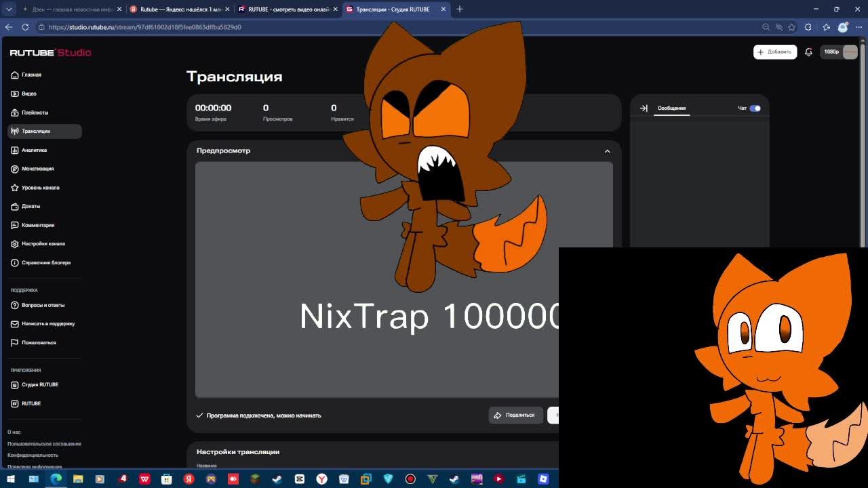The height and width of the screenshot is (488, 868).
Task: Go to Плейлисты in the sidebar
Action: click(44, 113)
